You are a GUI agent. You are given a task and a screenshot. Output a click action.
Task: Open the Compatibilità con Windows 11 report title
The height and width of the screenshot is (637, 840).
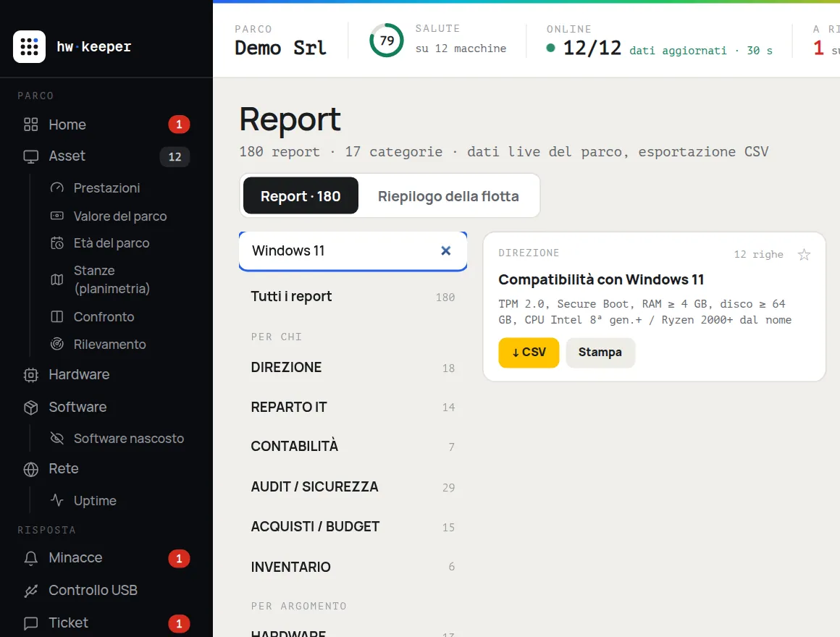click(x=601, y=279)
